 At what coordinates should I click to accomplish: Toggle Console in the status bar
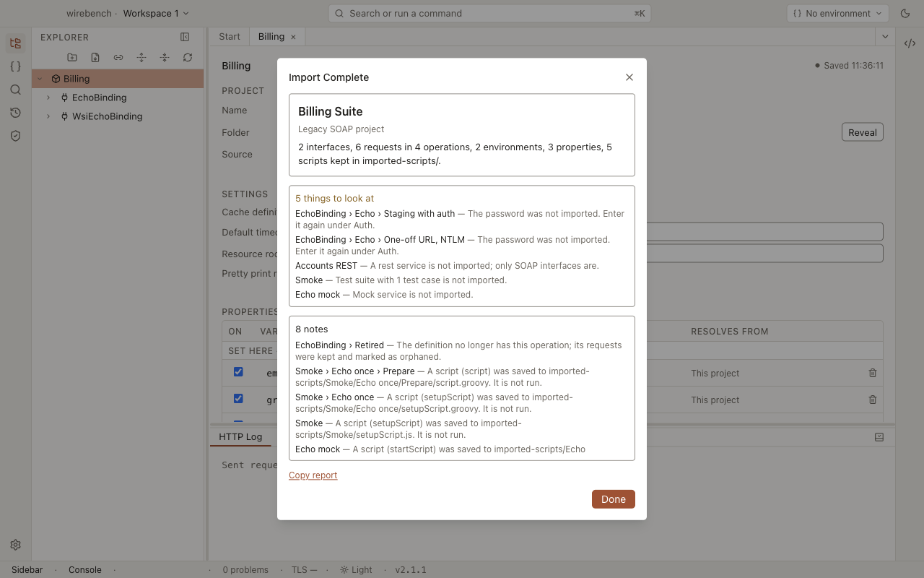point(85,570)
